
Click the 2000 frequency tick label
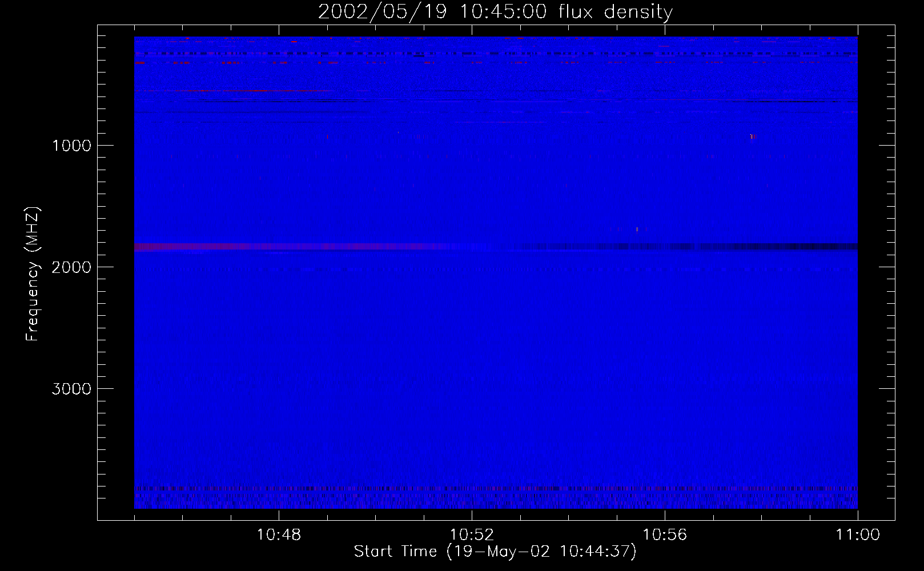71,267
